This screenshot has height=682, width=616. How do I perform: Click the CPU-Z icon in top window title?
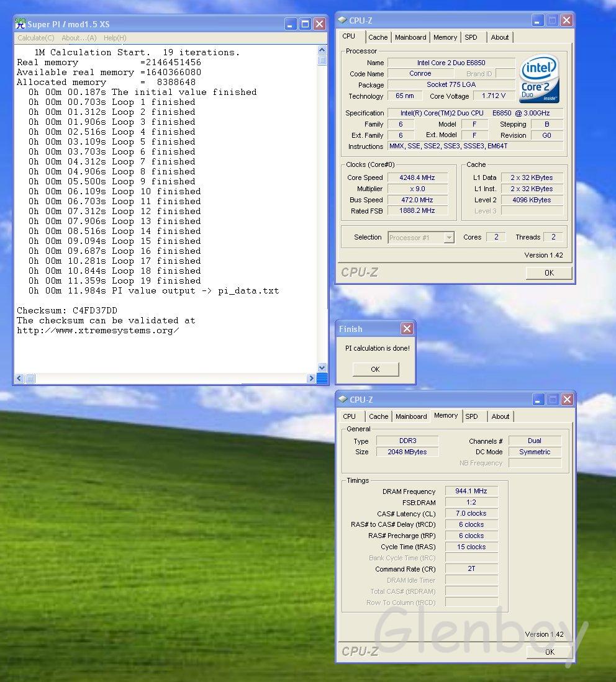click(343, 20)
